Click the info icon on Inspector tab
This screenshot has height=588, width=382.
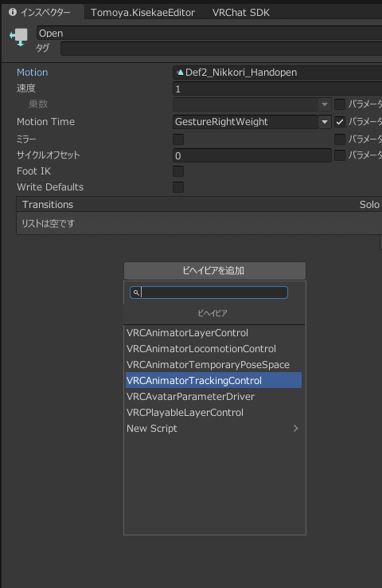[x=13, y=12]
